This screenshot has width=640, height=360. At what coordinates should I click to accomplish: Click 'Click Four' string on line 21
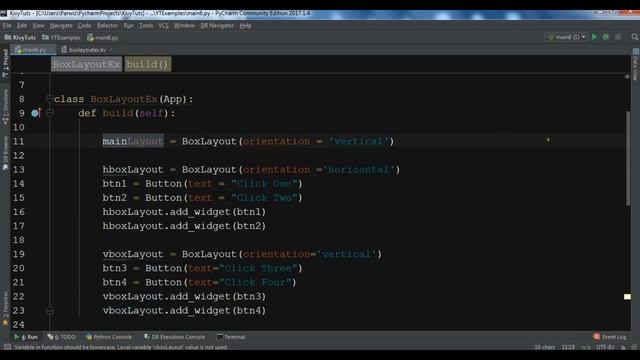[x=256, y=282]
